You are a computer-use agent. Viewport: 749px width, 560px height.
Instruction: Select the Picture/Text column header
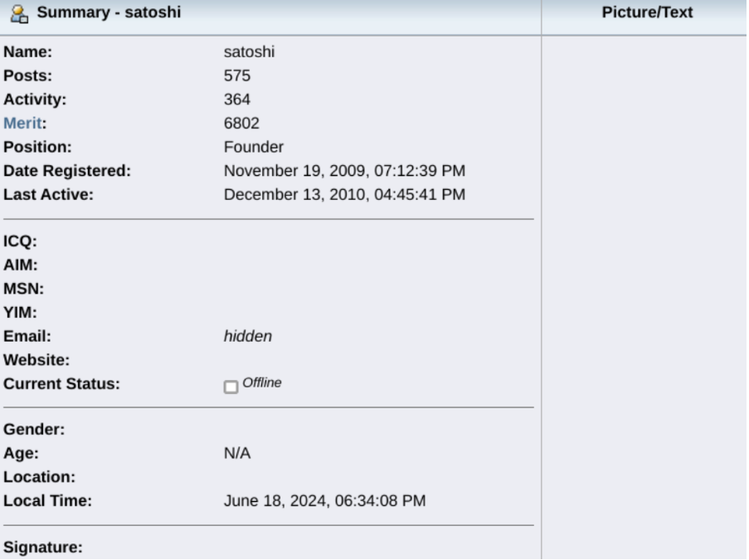647,13
